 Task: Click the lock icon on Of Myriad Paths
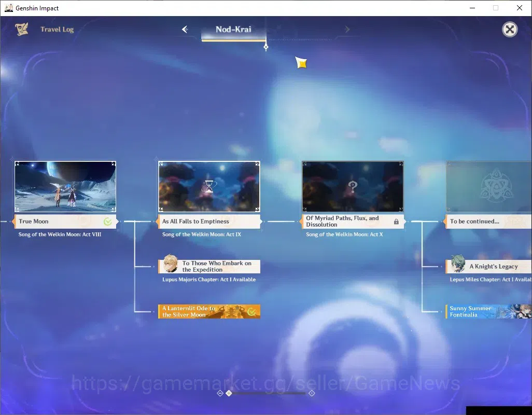point(396,222)
